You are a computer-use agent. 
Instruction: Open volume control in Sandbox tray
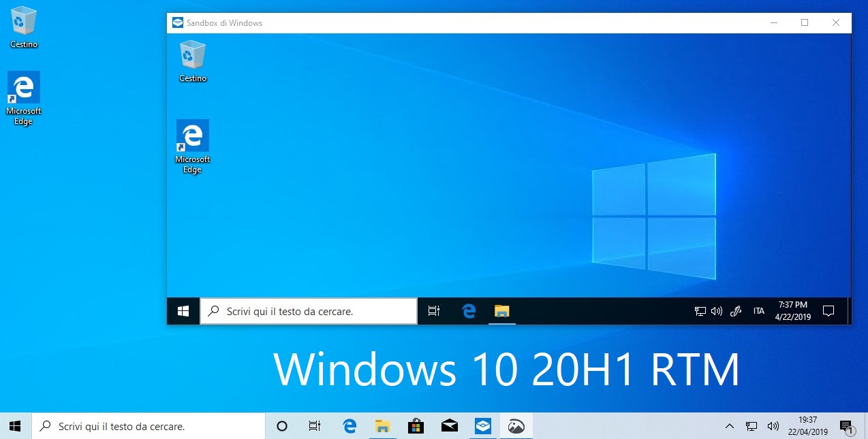pyautogui.click(x=717, y=311)
